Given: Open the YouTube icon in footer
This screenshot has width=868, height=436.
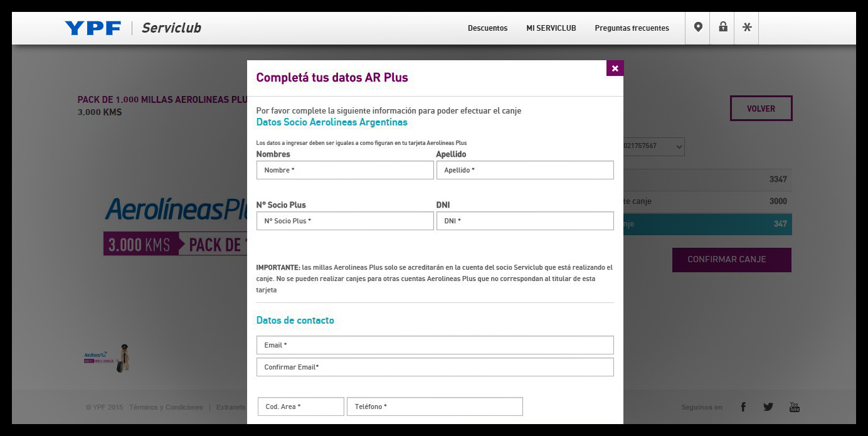Looking at the screenshot, I should click(x=794, y=407).
